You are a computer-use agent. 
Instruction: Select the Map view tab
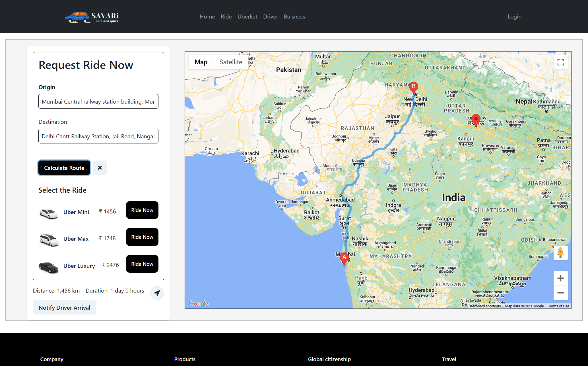pos(201,62)
